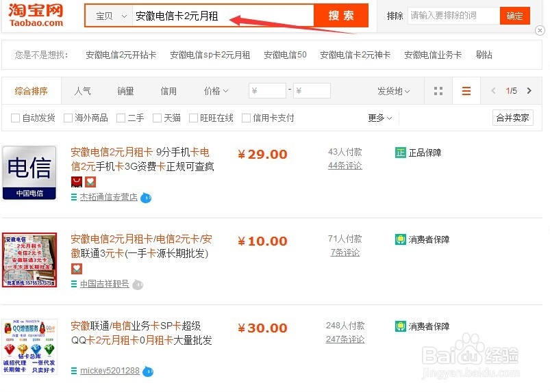Open the 7条评论 reviews link
This screenshot has width=550, height=392.
(x=345, y=252)
